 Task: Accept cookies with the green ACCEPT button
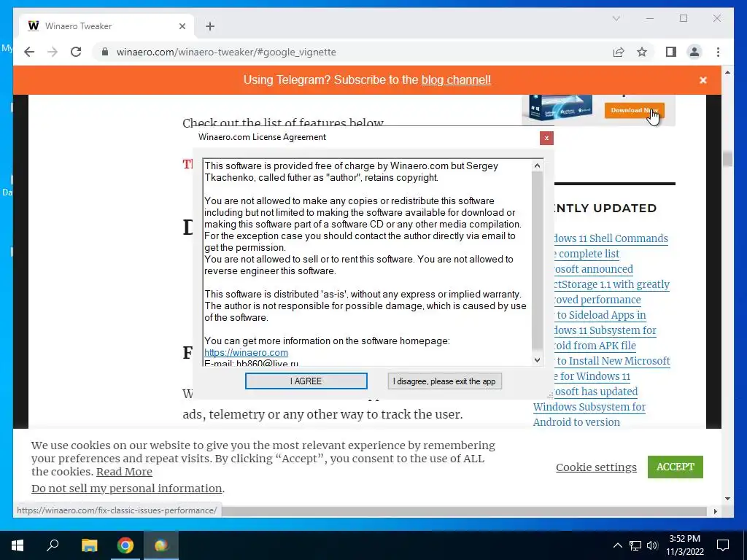675,467
